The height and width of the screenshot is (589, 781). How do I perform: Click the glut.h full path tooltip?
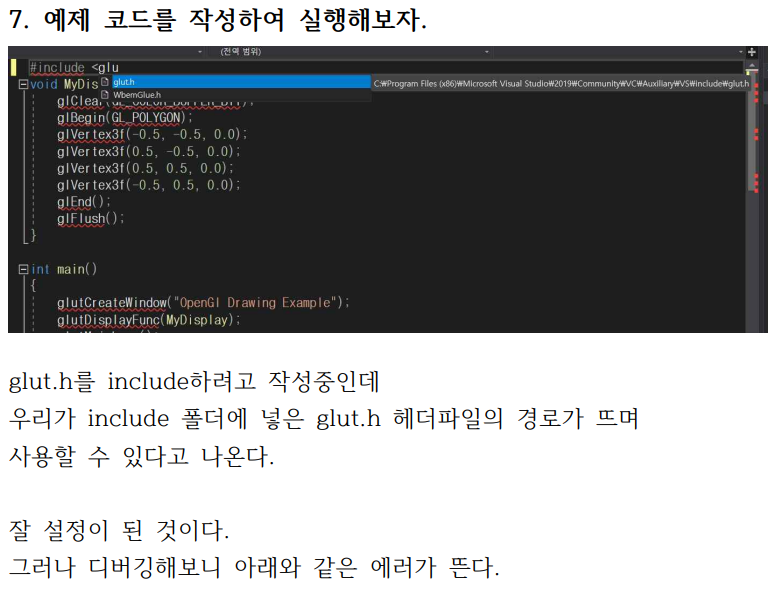(561, 84)
